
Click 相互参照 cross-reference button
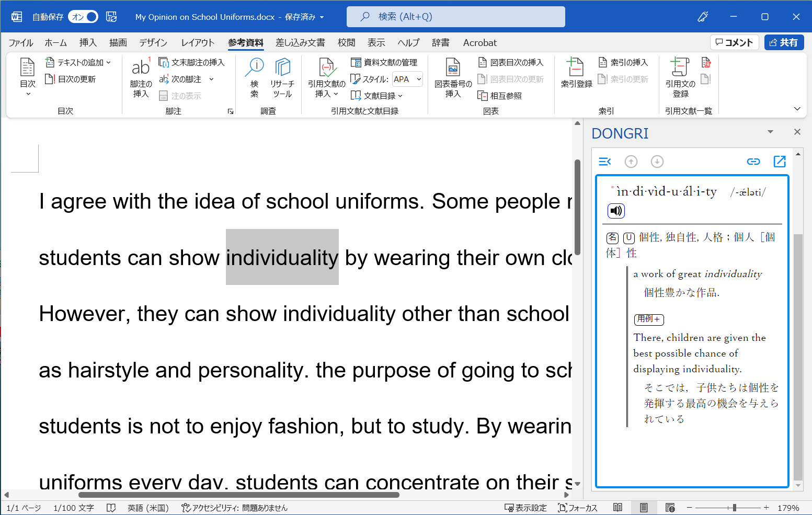pyautogui.click(x=500, y=96)
